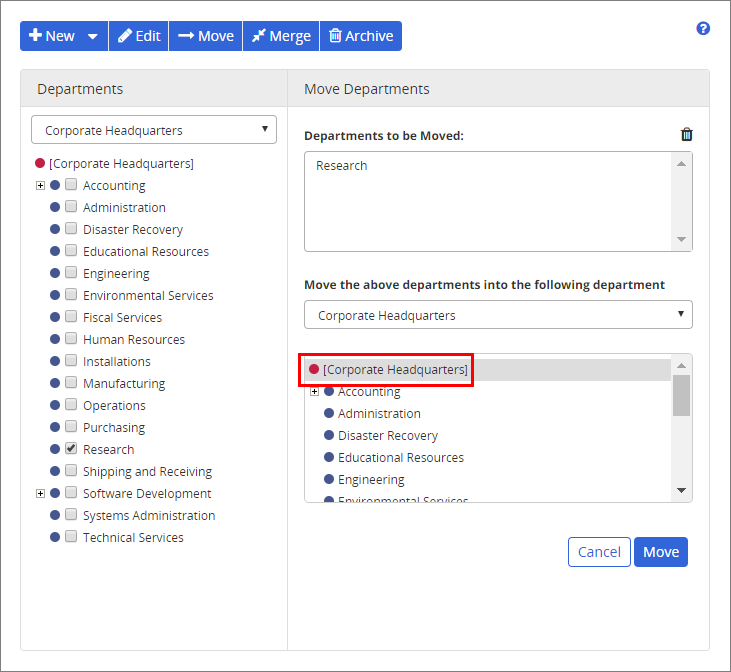The image size is (731, 672).
Task: Confirm with the blue Move button
Action: [660, 552]
